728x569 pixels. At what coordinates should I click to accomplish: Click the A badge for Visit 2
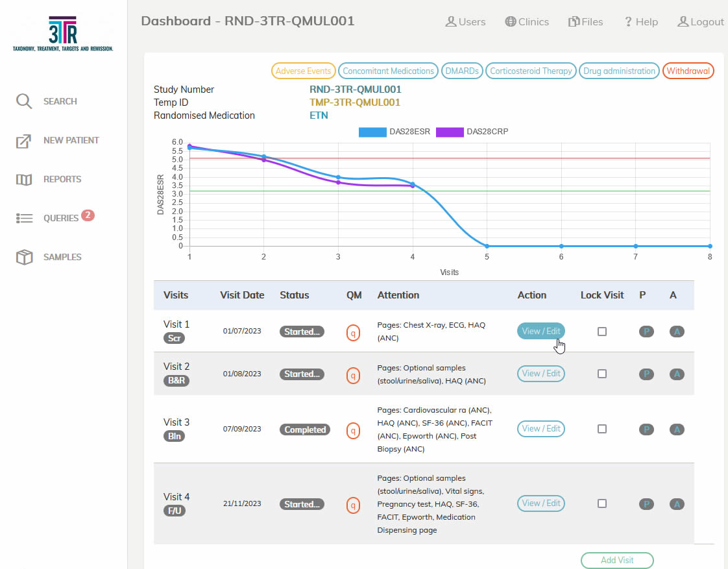(x=677, y=374)
